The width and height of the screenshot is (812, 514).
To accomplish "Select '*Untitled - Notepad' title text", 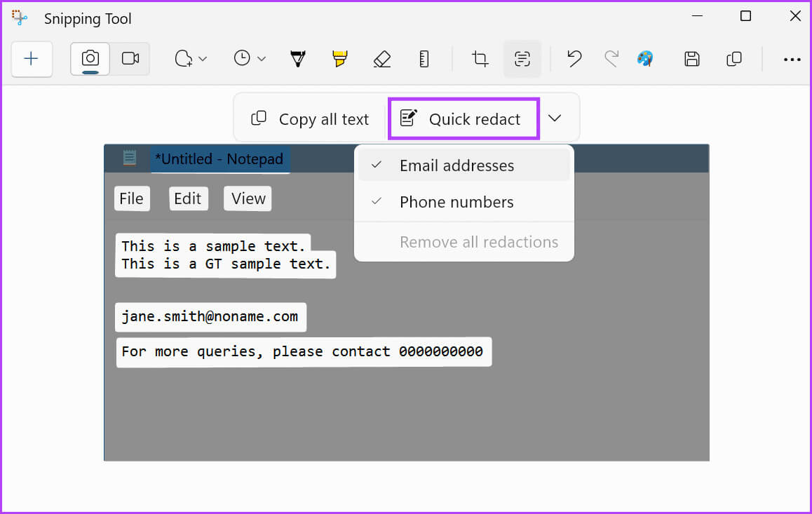I will tap(219, 159).
